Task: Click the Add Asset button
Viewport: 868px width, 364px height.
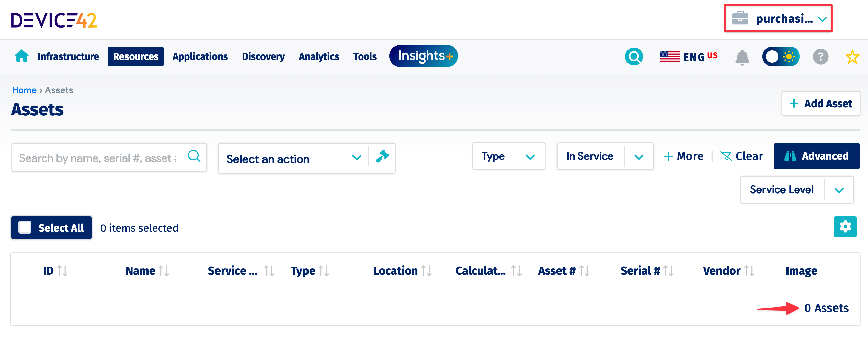Action: (821, 104)
